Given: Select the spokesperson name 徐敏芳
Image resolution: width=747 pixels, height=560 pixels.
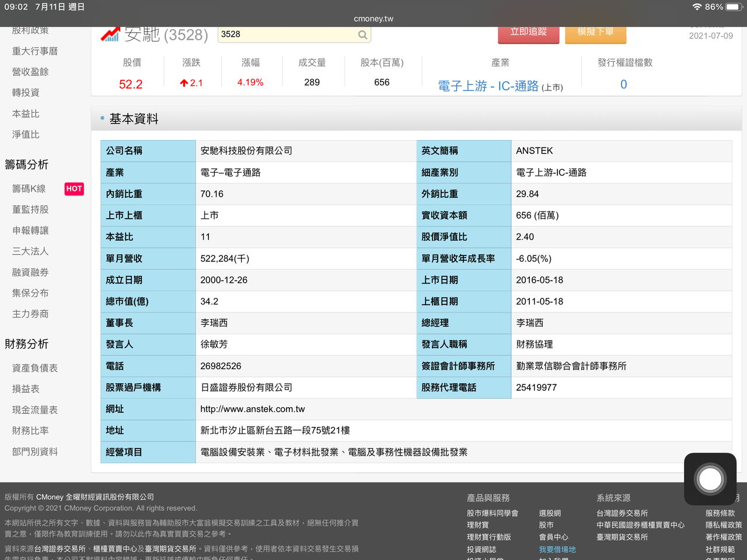Looking at the screenshot, I should pyautogui.click(x=214, y=345).
